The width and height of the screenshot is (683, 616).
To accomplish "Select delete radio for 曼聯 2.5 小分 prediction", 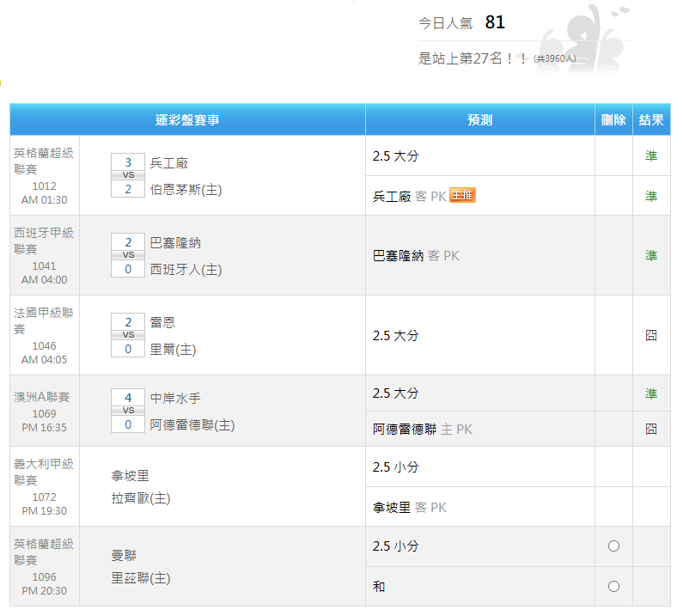I will click(x=613, y=546).
